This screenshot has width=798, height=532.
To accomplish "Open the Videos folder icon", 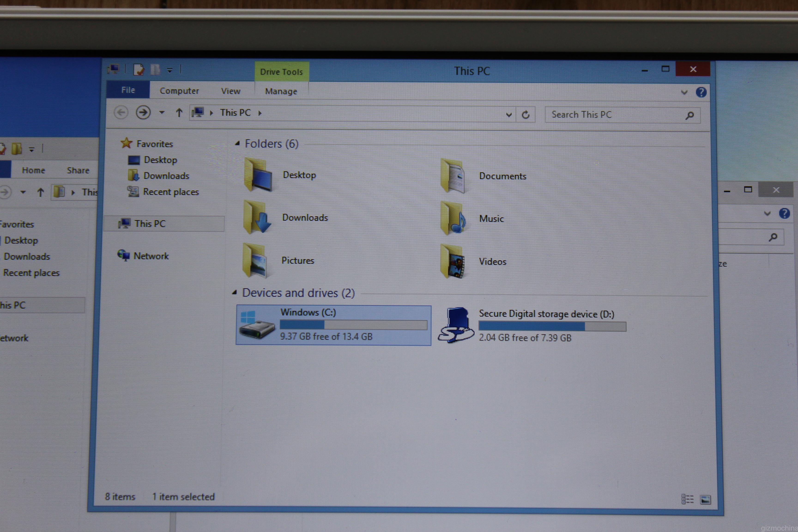I will [x=453, y=261].
